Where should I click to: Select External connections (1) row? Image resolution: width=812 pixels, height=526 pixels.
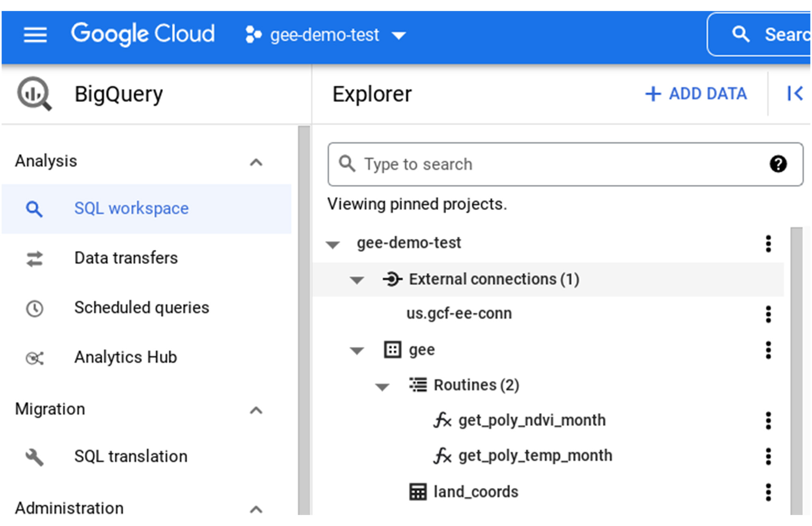coord(548,279)
